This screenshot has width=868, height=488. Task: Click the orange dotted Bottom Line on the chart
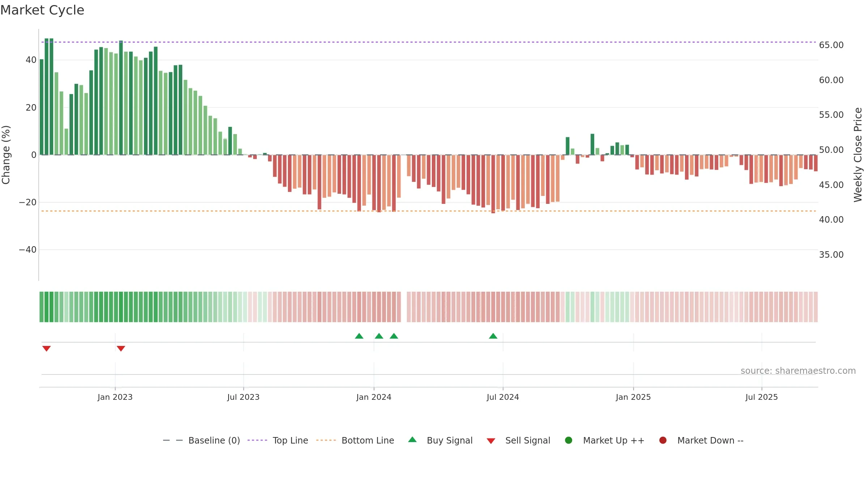coord(429,211)
